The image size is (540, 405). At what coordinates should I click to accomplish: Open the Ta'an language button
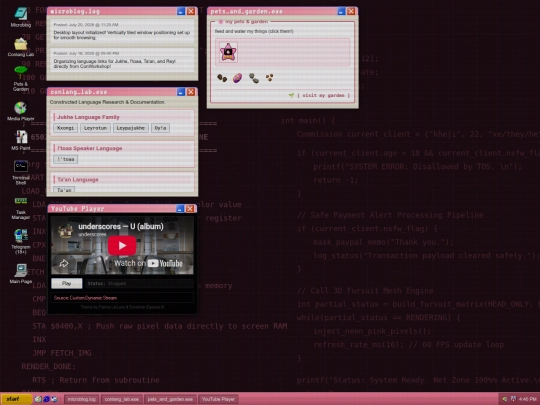64,190
